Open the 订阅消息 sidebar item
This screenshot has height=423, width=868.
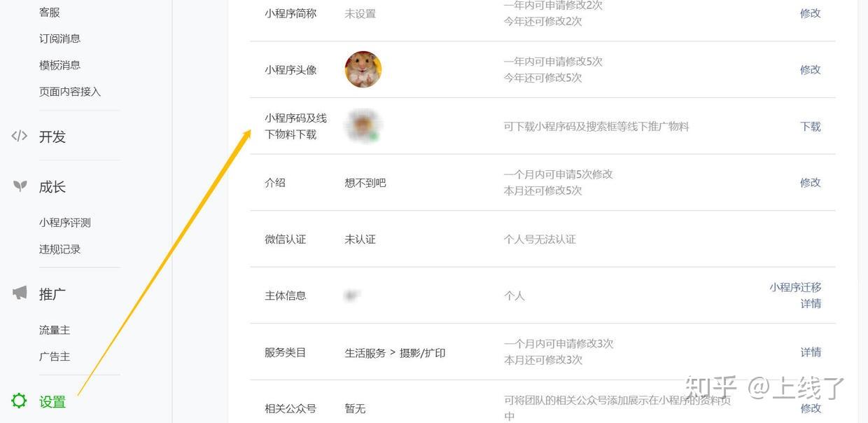(59, 39)
